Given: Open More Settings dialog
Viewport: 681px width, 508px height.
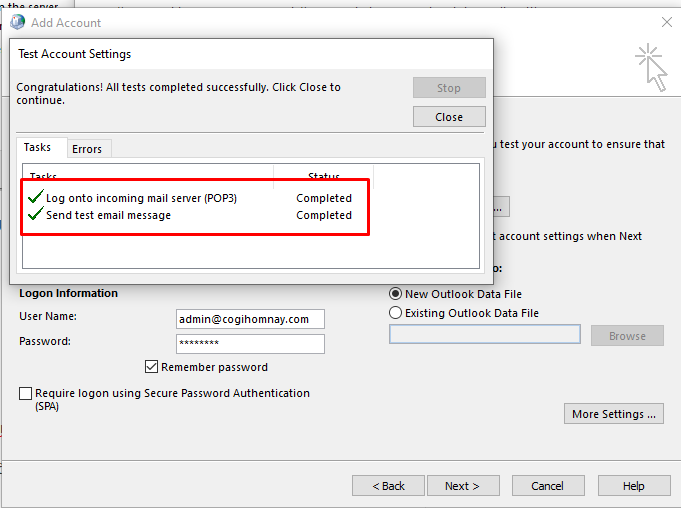Looking at the screenshot, I should 614,414.
